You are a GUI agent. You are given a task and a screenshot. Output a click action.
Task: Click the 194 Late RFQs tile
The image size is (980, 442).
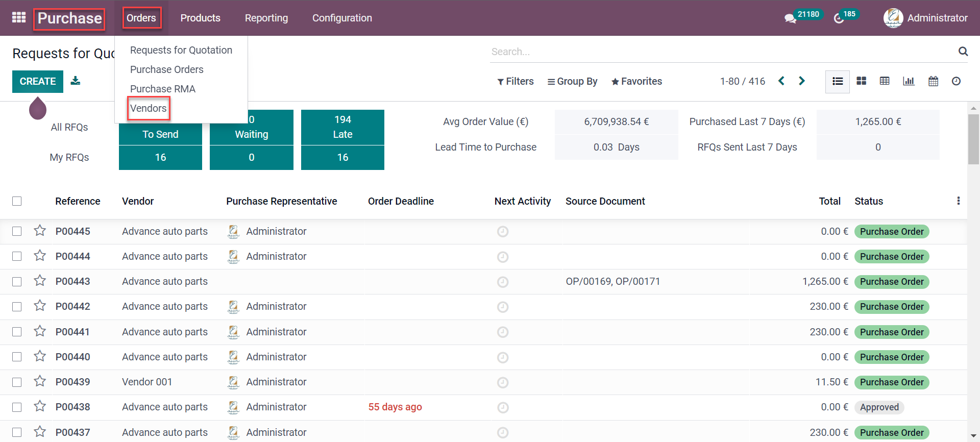(x=342, y=127)
